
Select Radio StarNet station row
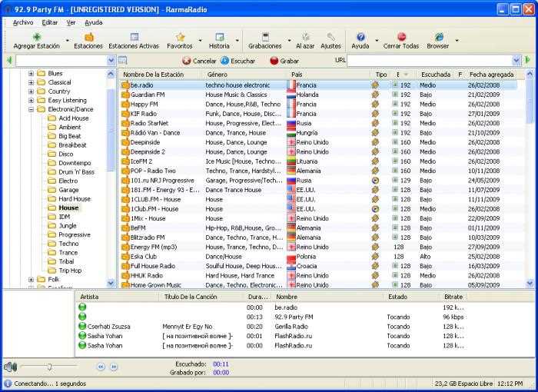coord(319,123)
